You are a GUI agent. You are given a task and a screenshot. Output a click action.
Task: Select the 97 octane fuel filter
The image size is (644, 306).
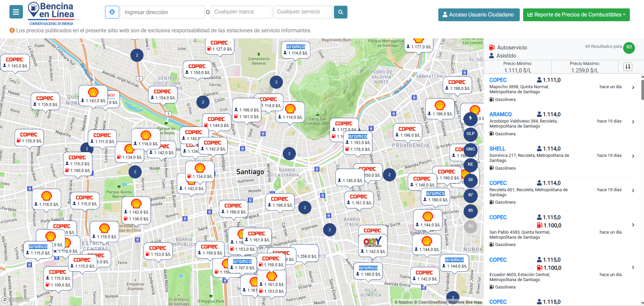[x=470, y=195]
